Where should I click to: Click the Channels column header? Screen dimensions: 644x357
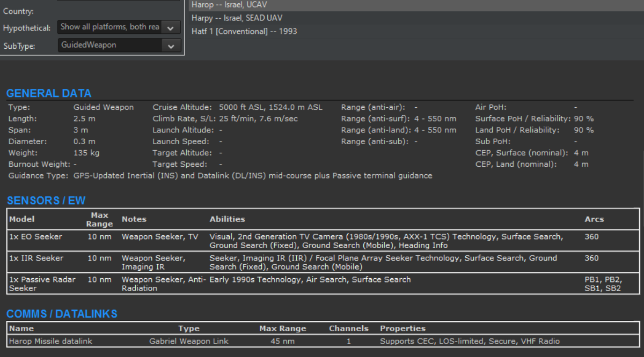coord(349,329)
